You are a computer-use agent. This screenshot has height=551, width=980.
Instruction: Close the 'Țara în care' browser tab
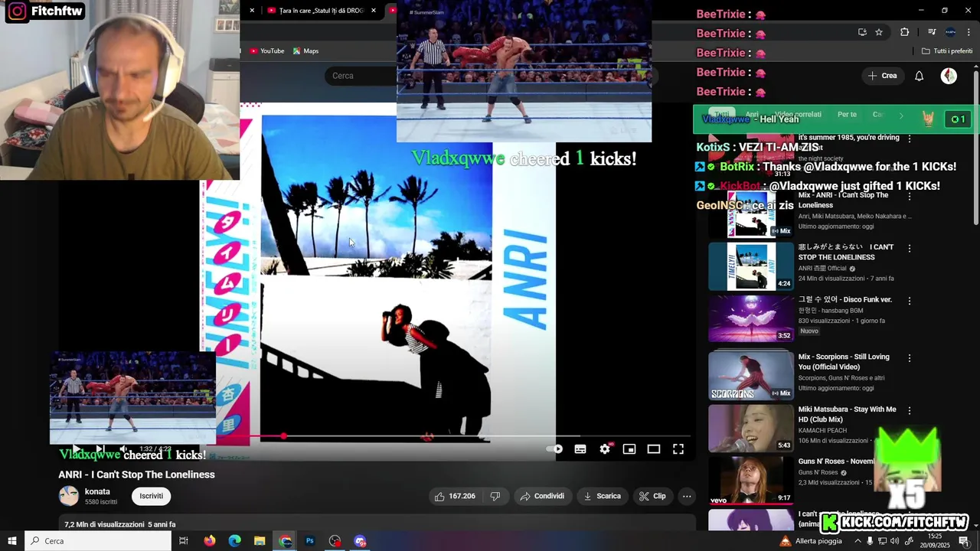[x=374, y=11]
